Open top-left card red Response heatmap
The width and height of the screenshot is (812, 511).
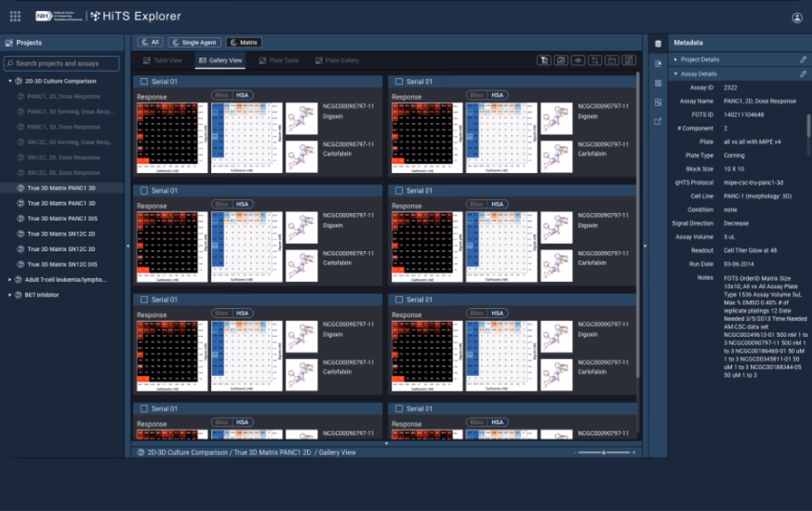tap(172, 138)
